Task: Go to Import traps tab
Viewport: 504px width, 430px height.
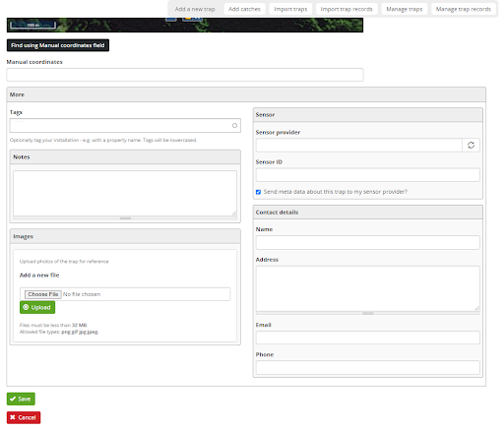Action: (x=290, y=9)
